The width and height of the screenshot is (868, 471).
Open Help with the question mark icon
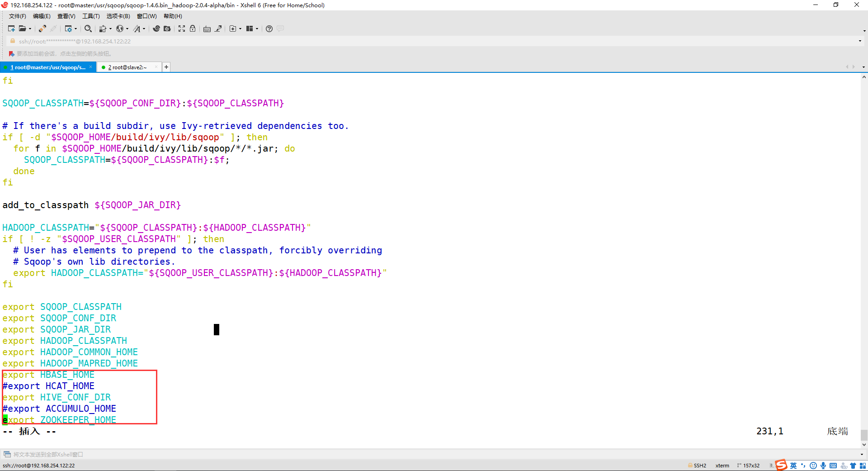[269, 29]
